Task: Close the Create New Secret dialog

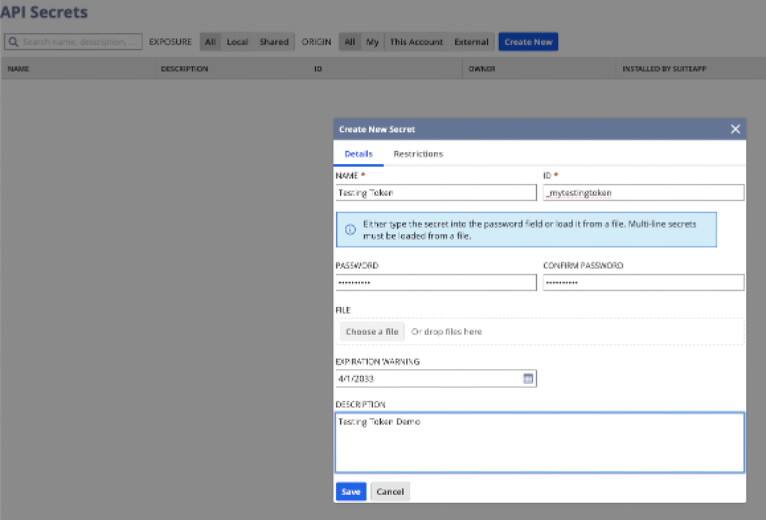Action: [735, 129]
